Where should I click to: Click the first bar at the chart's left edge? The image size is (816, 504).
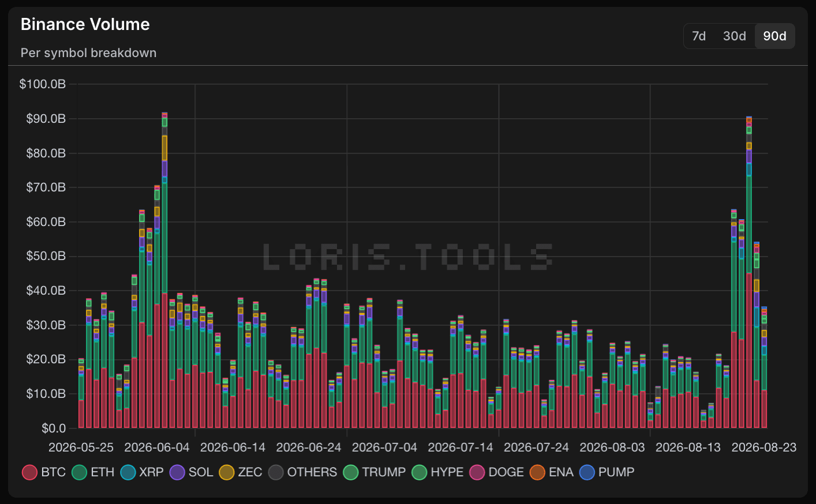81,393
